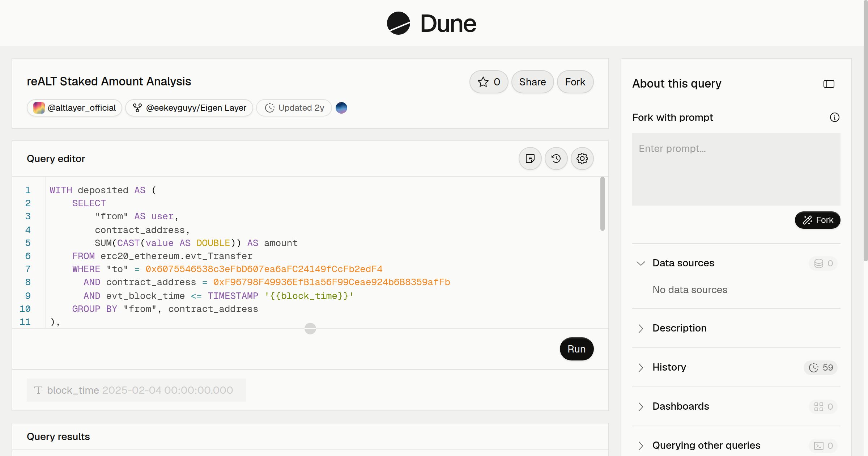Star this query
Screen dimensions: 868x456
coord(489,82)
